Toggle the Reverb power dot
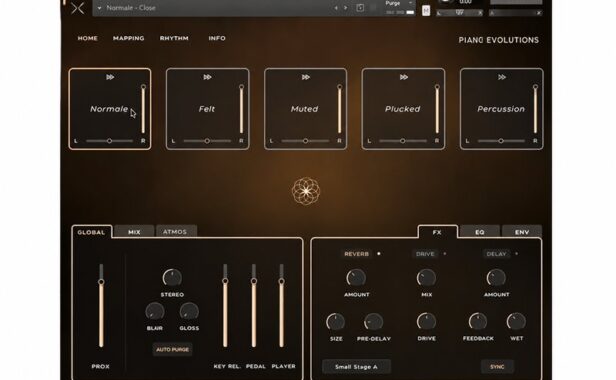The height and width of the screenshot is (380, 616). [x=379, y=254]
